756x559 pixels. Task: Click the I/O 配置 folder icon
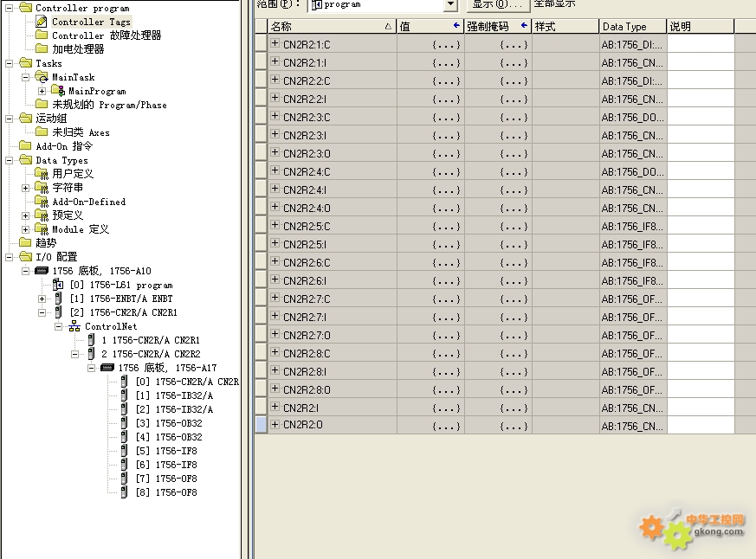(x=26, y=256)
